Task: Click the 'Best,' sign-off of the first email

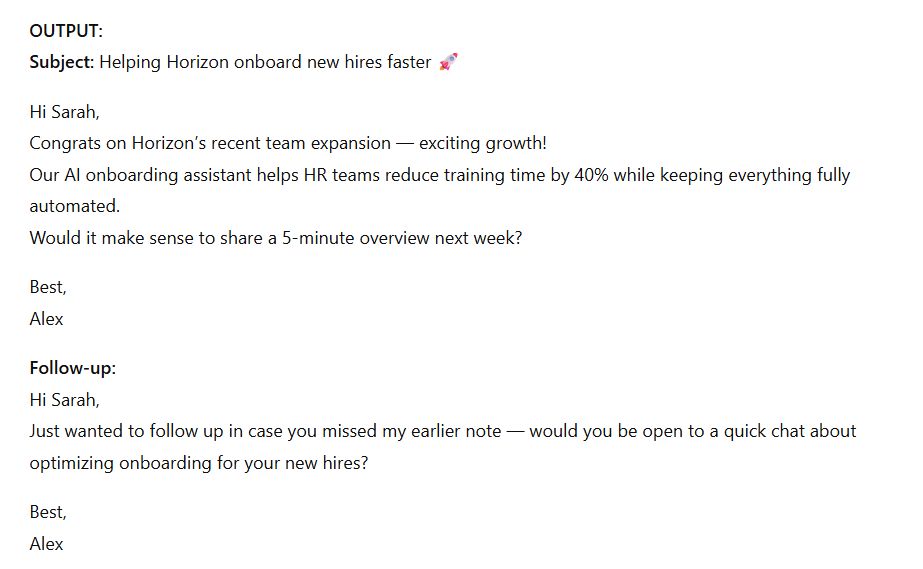Action: pos(48,287)
